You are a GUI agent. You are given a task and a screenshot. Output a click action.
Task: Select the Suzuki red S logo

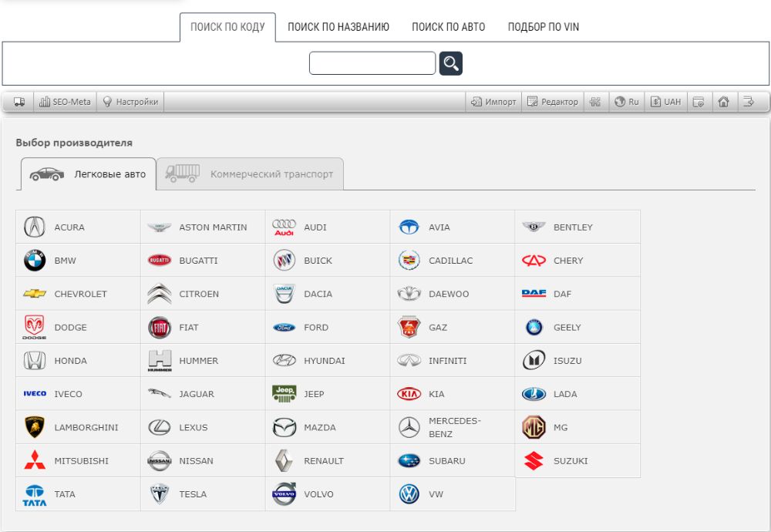click(534, 461)
